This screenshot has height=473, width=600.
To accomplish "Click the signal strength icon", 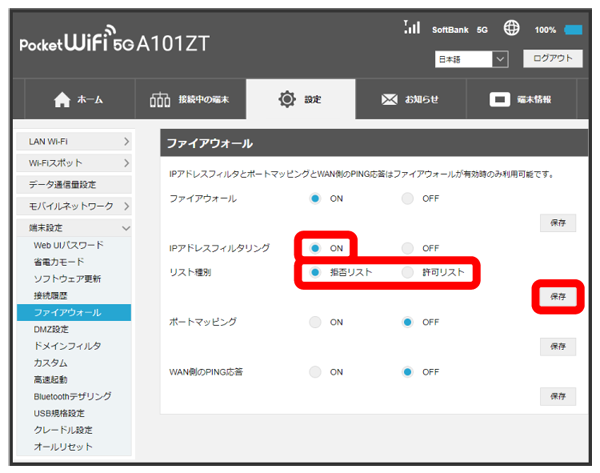I will 411,29.
